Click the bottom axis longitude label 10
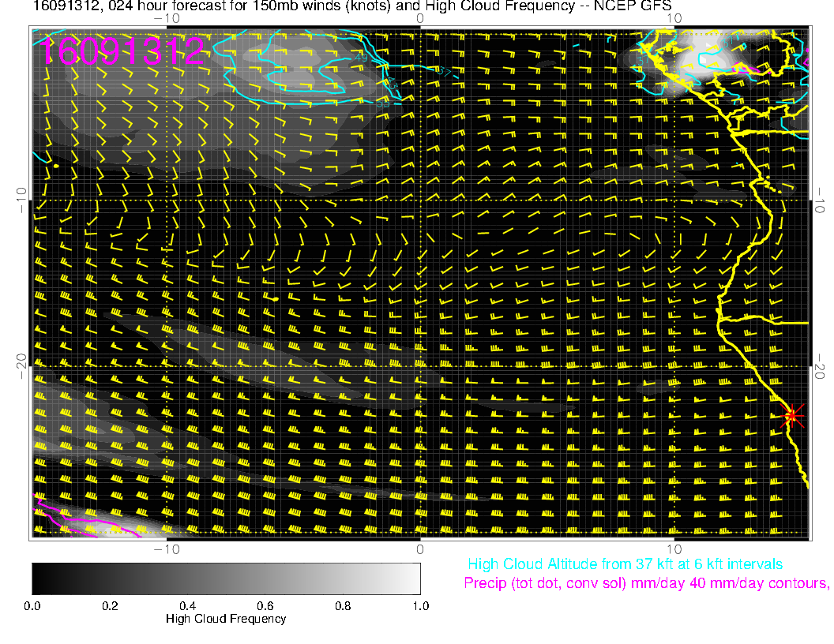This screenshot has height=644, width=834. (x=674, y=549)
